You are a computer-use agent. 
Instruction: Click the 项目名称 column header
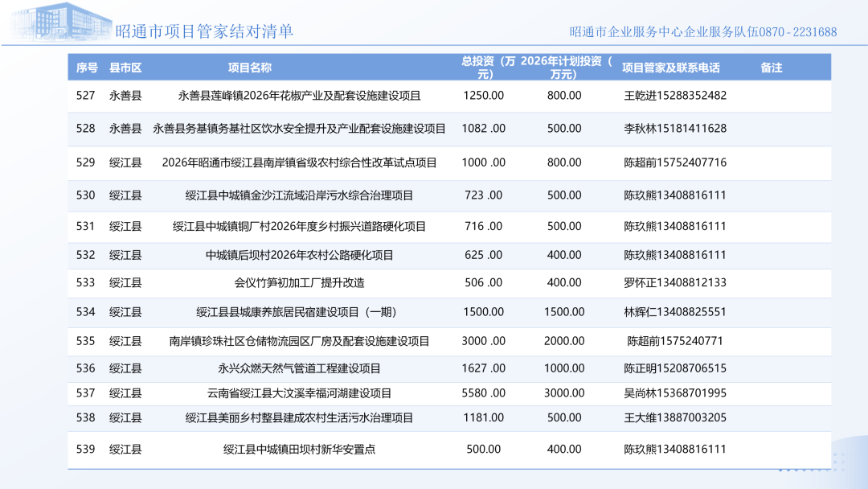[250, 68]
